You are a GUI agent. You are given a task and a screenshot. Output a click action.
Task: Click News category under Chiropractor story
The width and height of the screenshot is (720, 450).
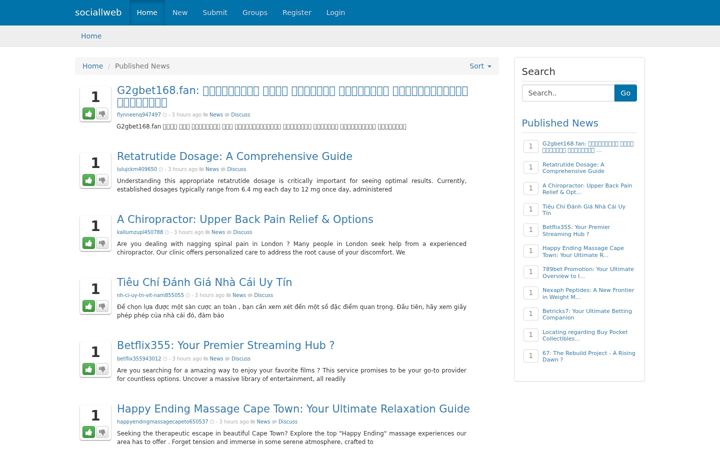coord(218,232)
